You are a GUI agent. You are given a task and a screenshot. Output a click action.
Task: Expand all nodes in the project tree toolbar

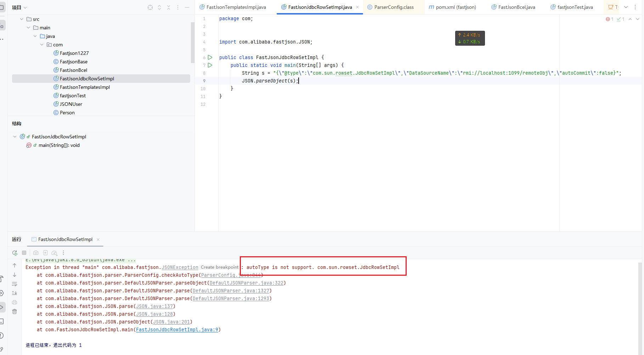click(x=159, y=7)
